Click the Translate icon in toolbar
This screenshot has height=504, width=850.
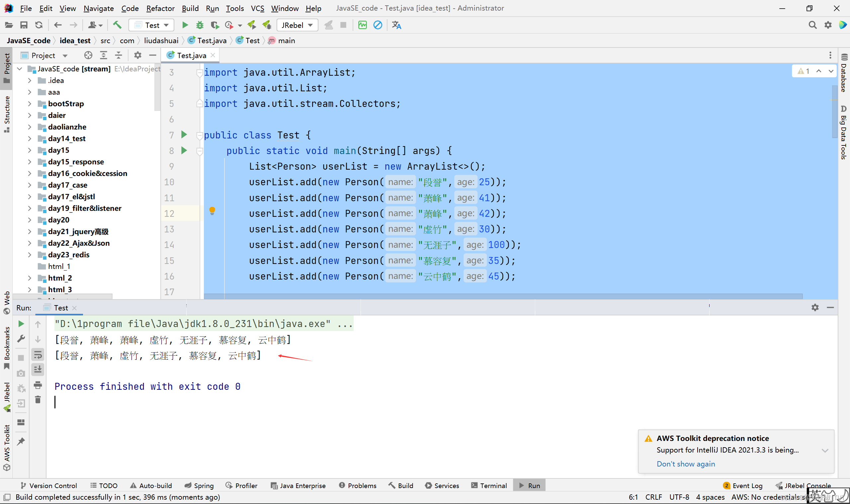pyautogui.click(x=396, y=25)
